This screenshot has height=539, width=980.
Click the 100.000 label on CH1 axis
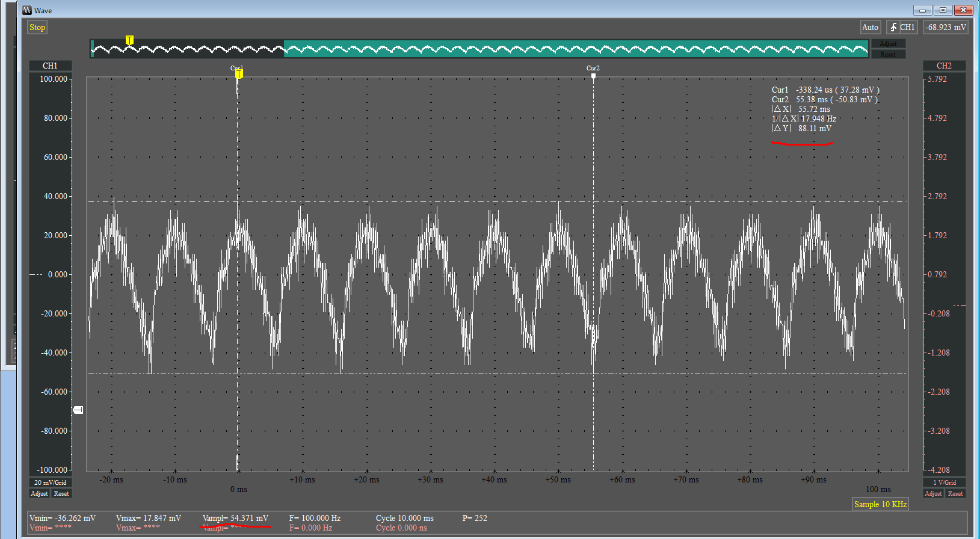(54, 79)
